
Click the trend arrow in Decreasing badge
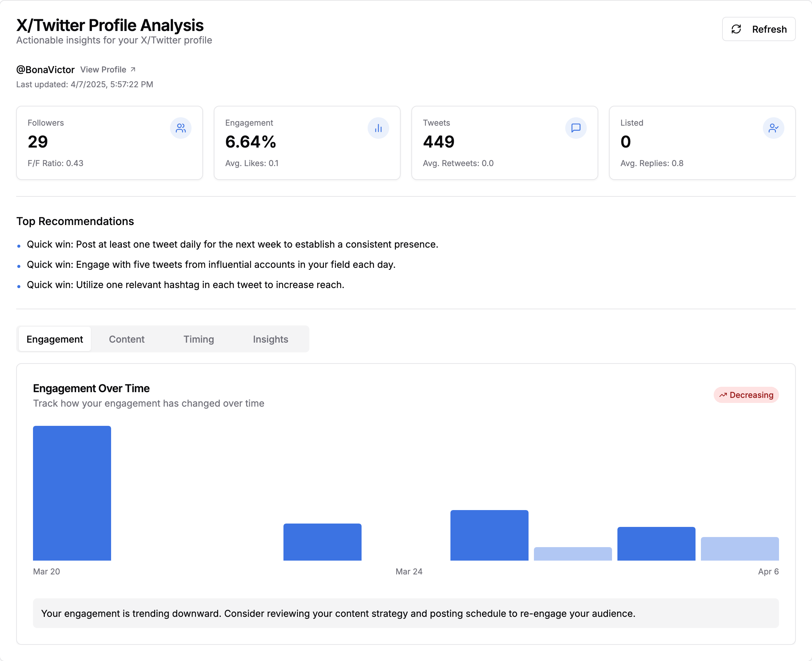tap(722, 395)
